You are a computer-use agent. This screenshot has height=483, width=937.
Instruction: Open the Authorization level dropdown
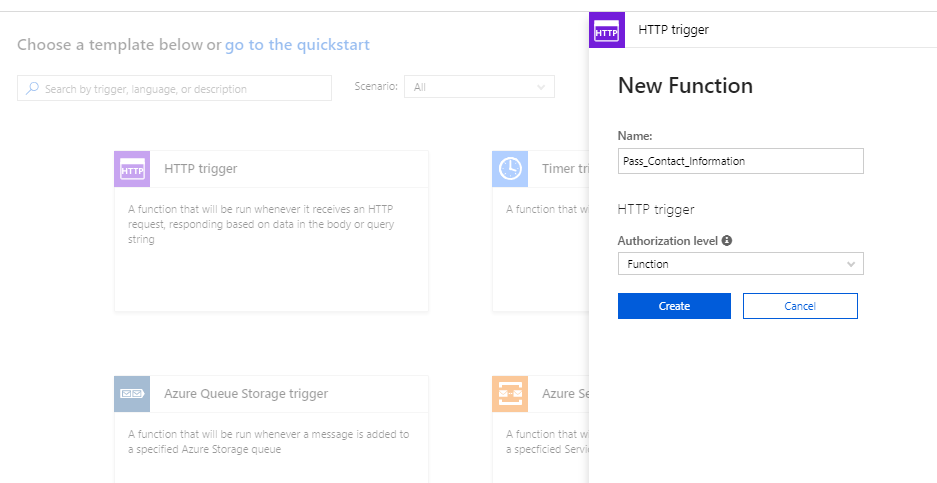pyautogui.click(x=740, y=264)
